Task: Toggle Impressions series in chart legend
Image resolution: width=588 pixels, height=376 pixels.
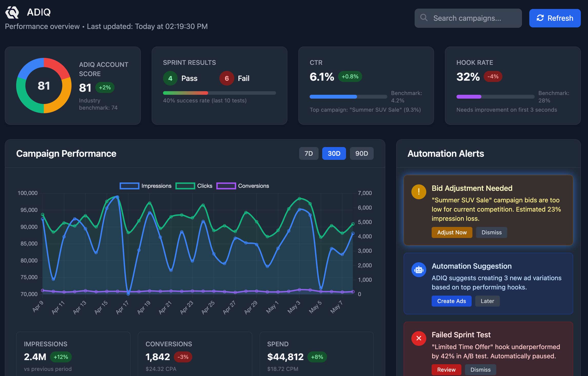Action: tap(145, 186)
